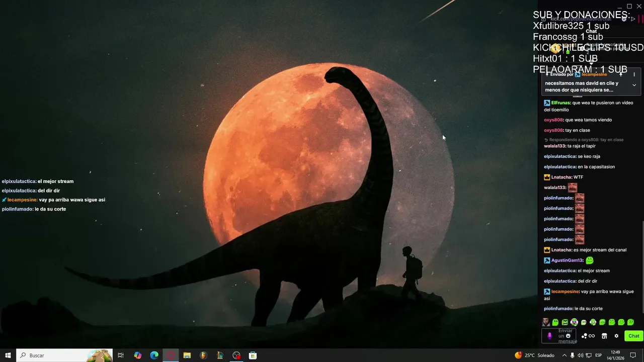The height and width of the screenshot is (362, 644).
Task: Click the system tray microphone icon
Action: point(573,355)
